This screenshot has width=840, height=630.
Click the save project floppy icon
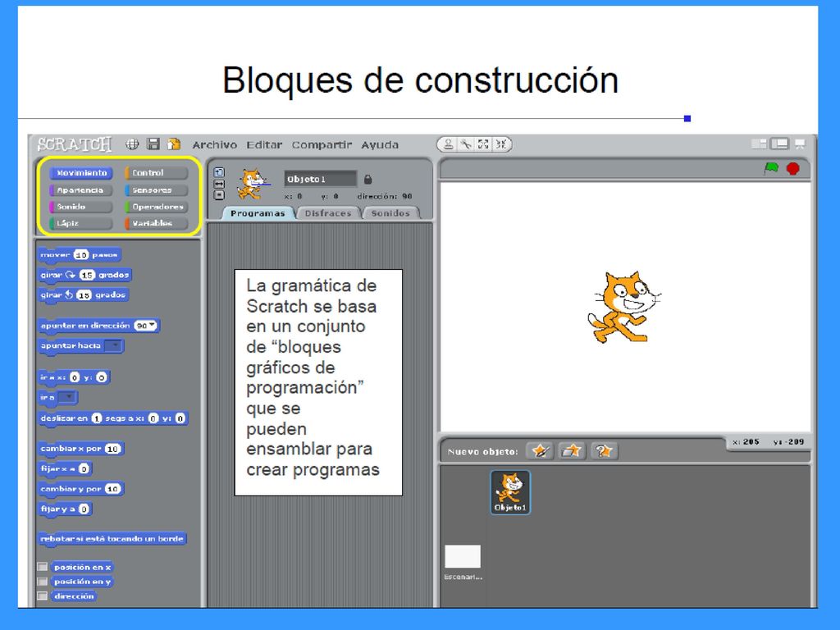(153, 144)
